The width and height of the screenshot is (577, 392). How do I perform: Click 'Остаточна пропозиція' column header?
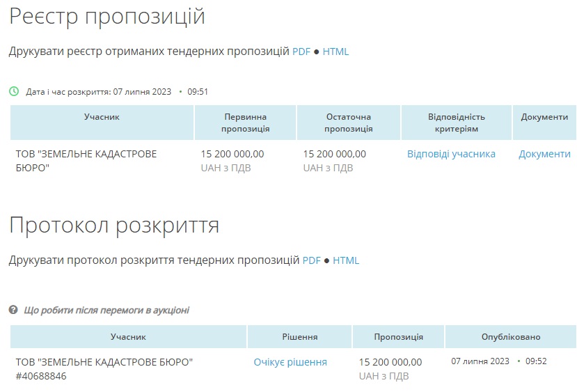tap(348, 123)
